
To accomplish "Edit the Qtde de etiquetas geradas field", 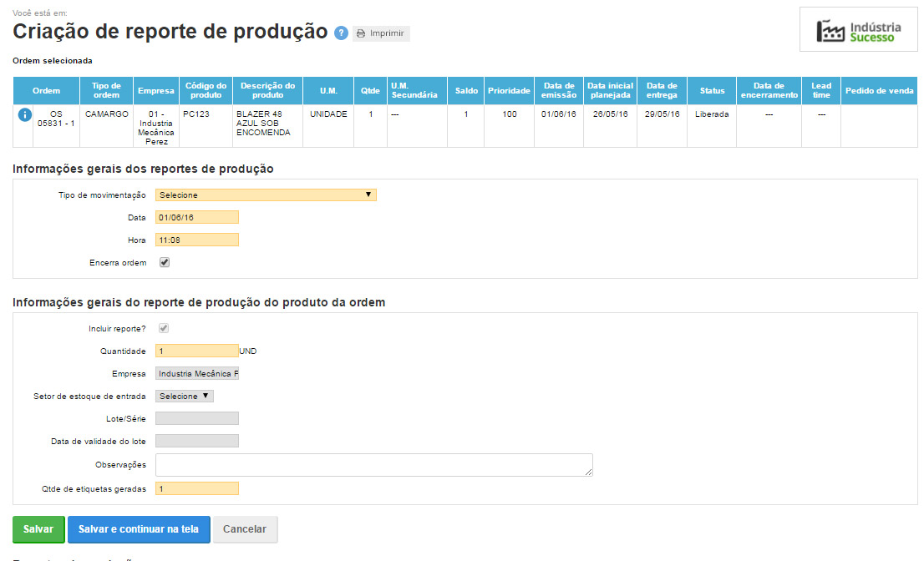I will tap(197, 488).
